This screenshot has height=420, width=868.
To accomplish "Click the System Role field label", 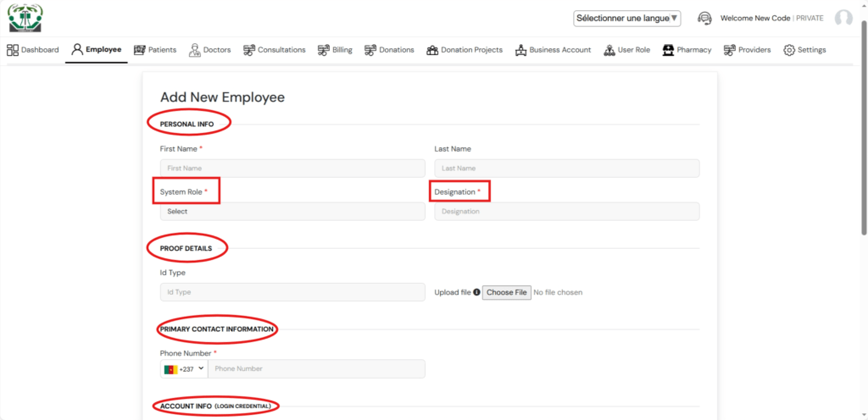I will [x=184, y=191].
